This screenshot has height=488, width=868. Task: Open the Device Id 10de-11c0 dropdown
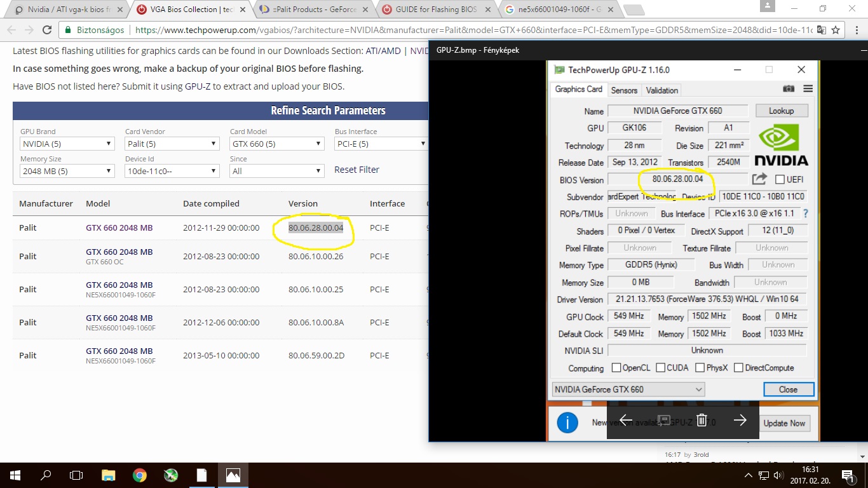click(172, 171)
